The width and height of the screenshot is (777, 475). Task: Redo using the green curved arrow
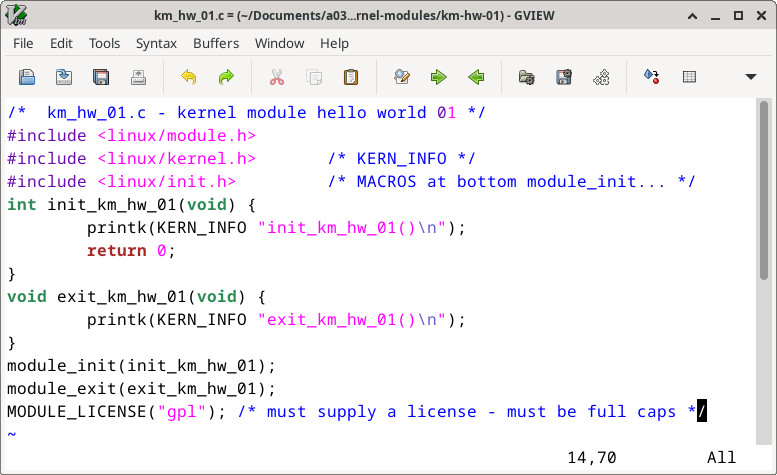pyautogui.click(x=226, y=77)
